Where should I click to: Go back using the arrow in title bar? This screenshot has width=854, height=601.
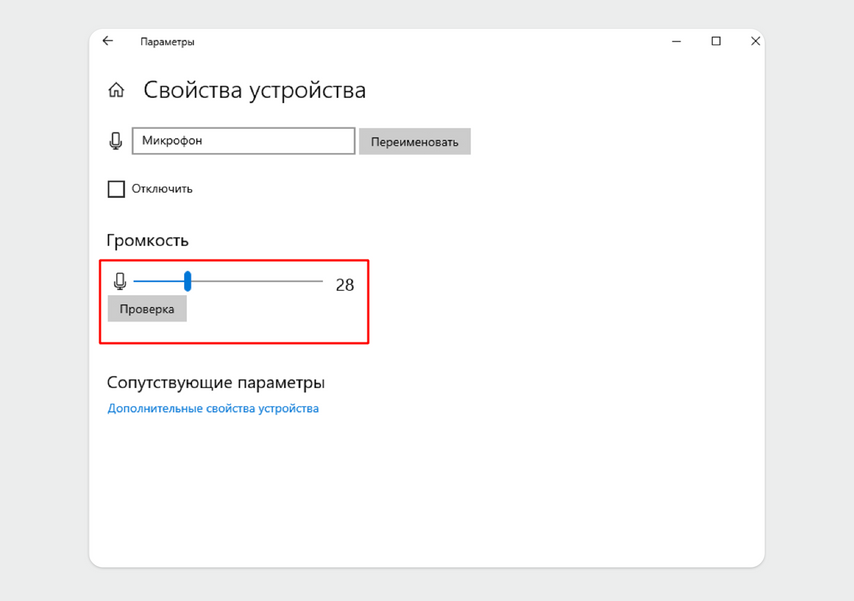tap(108, 41)
